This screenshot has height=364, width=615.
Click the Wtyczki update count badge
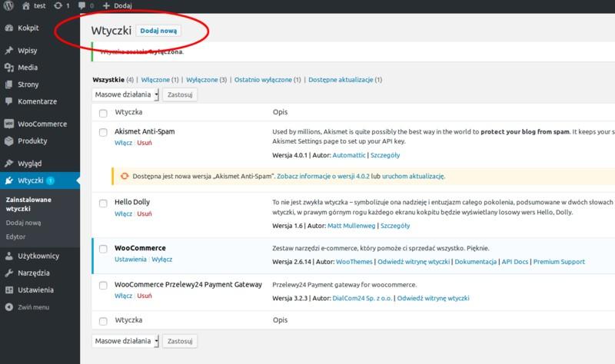[50, 180]
